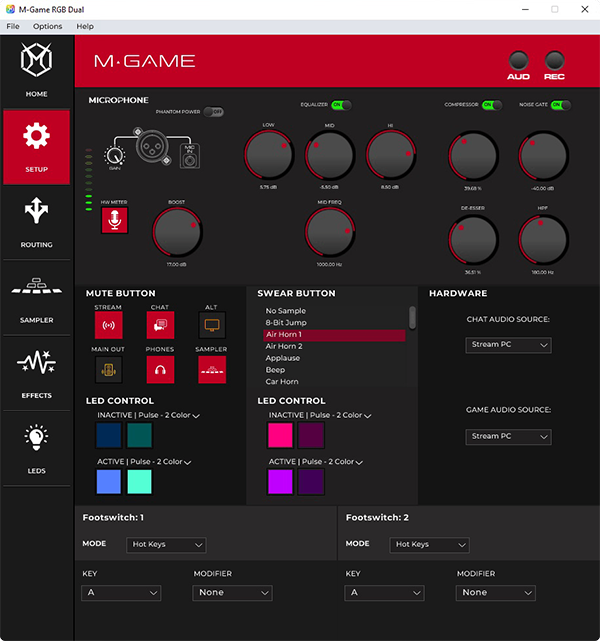Click the Sampler mute pads icon
This screenshot has width=600, height=641.
pos(212,370)
